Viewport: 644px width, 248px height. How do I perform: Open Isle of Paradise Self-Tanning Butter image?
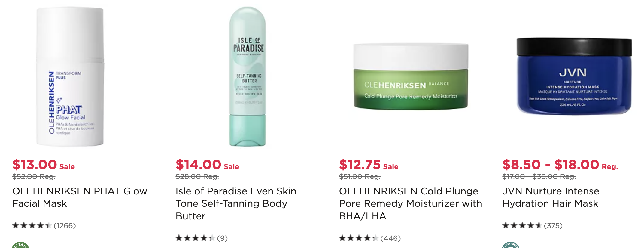pyautogui.click(x=248, y=77)
